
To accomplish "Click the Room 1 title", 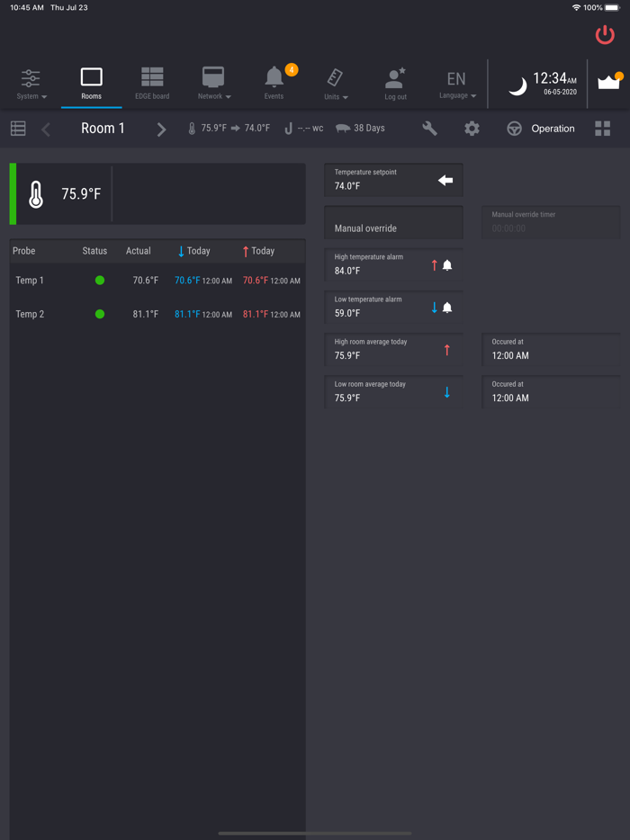I will pyautogui.click(x=103, y=128).
